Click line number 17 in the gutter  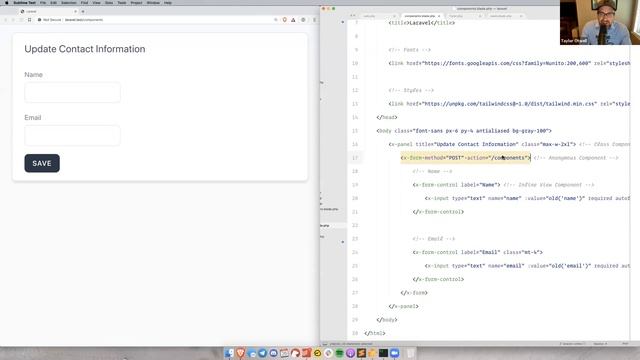point(355,158)
